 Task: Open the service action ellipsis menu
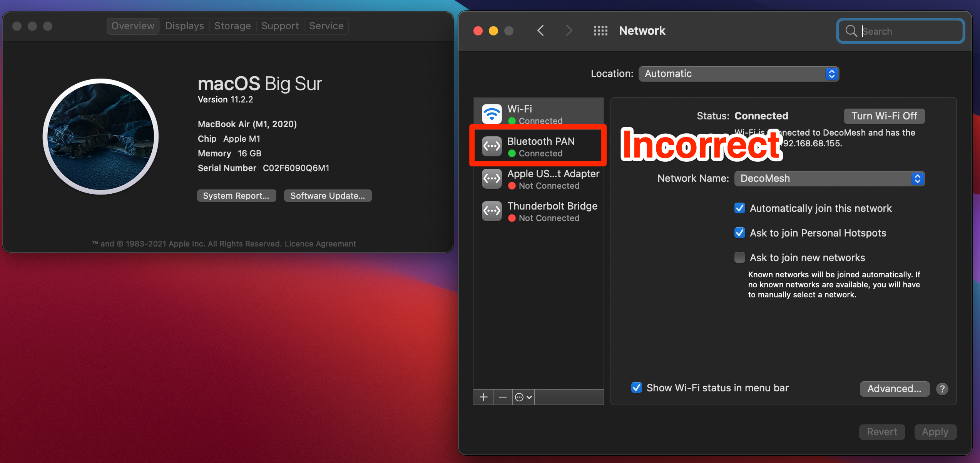click(523, 397)
